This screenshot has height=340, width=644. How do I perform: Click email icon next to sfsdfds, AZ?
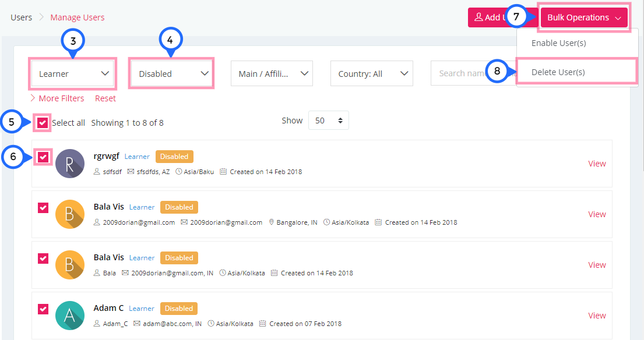pyautogui.click(x=131, y=171)
